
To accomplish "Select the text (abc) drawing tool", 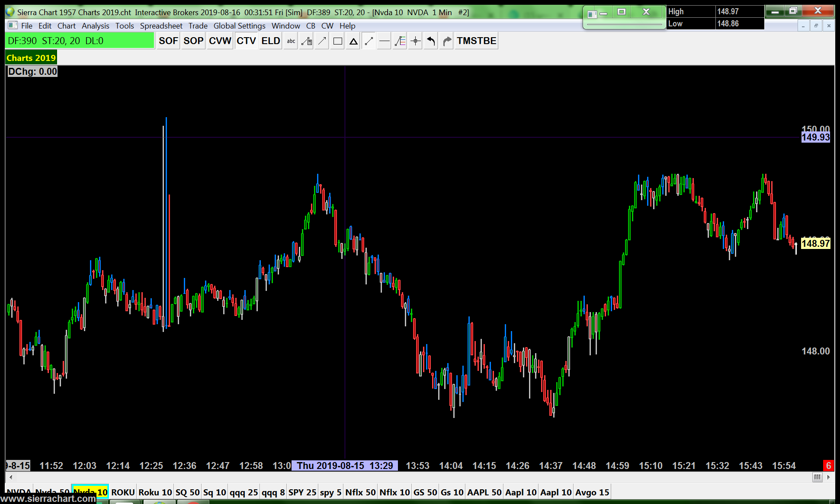I will [x=291, y=41].
